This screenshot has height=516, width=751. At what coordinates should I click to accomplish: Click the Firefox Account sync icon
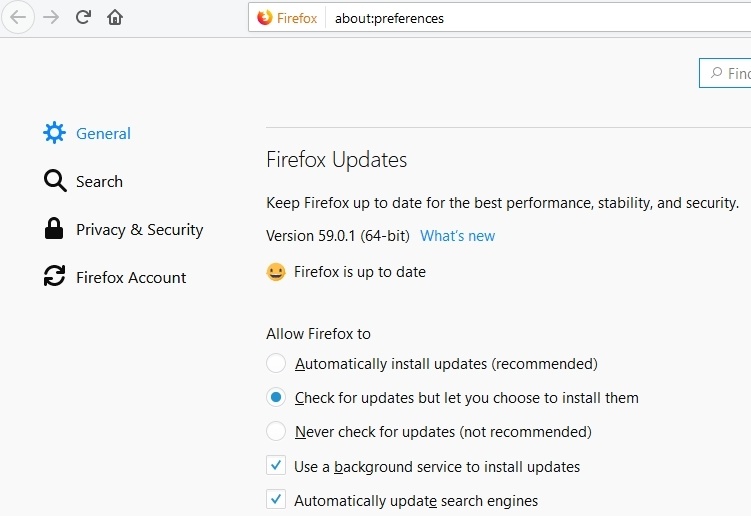[54, 277]
